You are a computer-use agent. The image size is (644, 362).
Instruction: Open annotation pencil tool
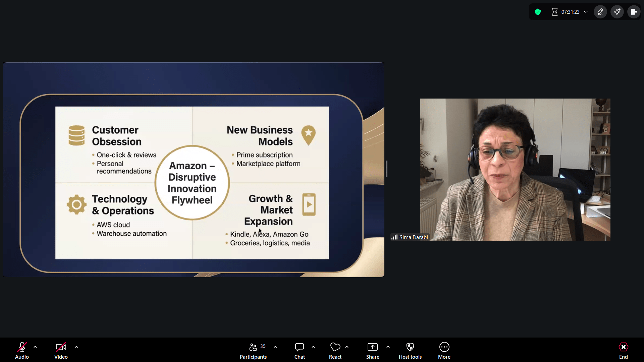600,12
